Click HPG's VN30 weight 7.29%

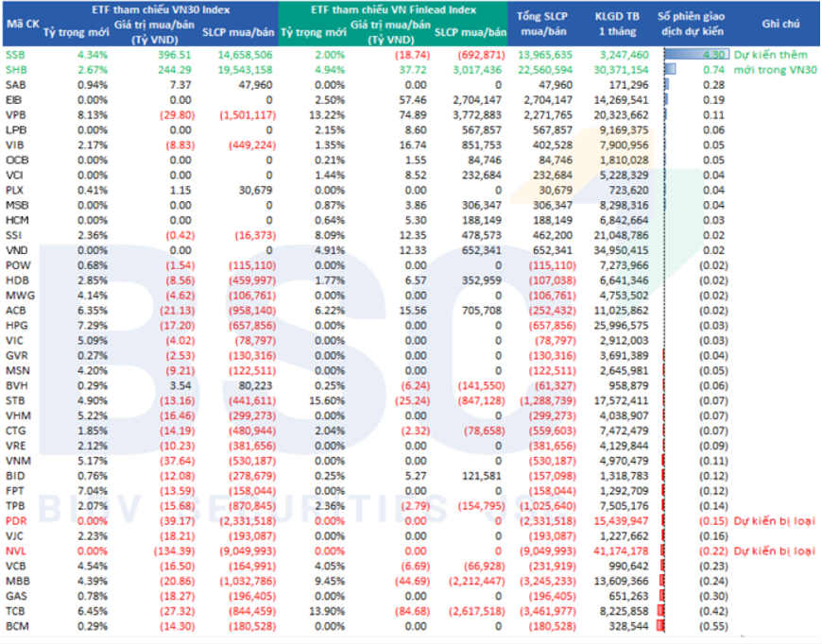tap(93, 326)
